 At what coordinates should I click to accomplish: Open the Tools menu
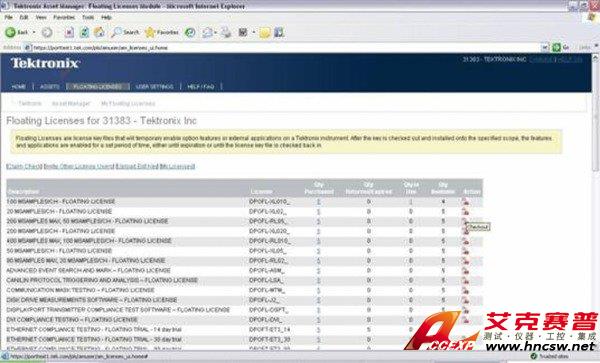88,17
